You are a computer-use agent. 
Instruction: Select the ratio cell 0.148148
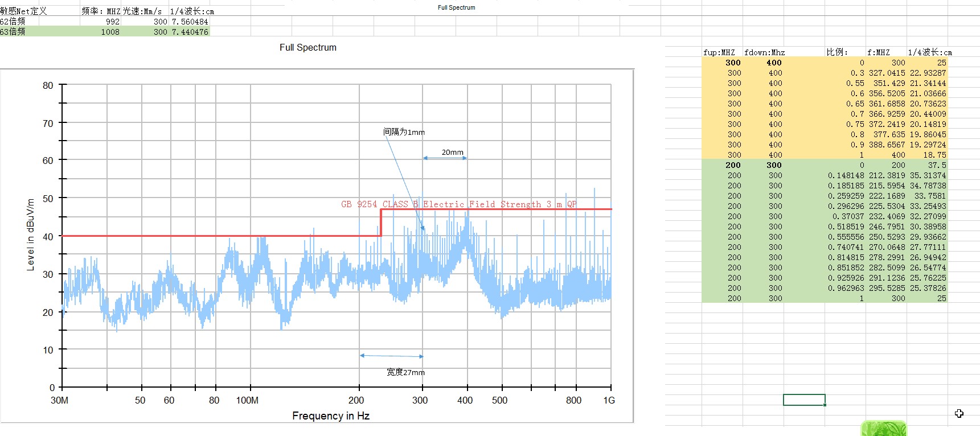[846, 175]
